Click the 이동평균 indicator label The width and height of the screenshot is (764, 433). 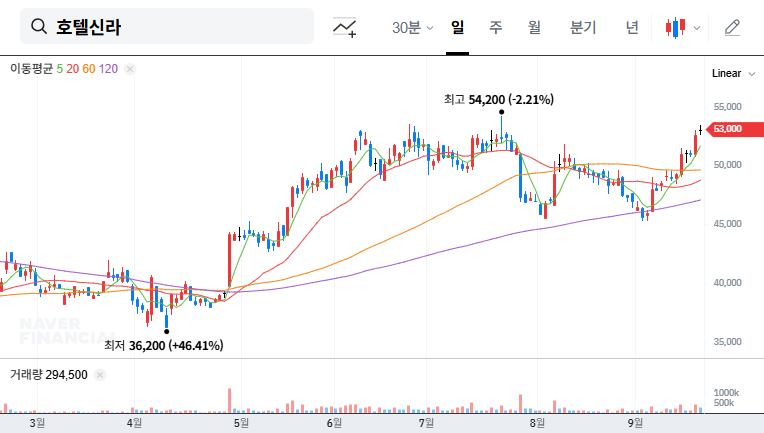pyautogui.click(x=31, y=69)
